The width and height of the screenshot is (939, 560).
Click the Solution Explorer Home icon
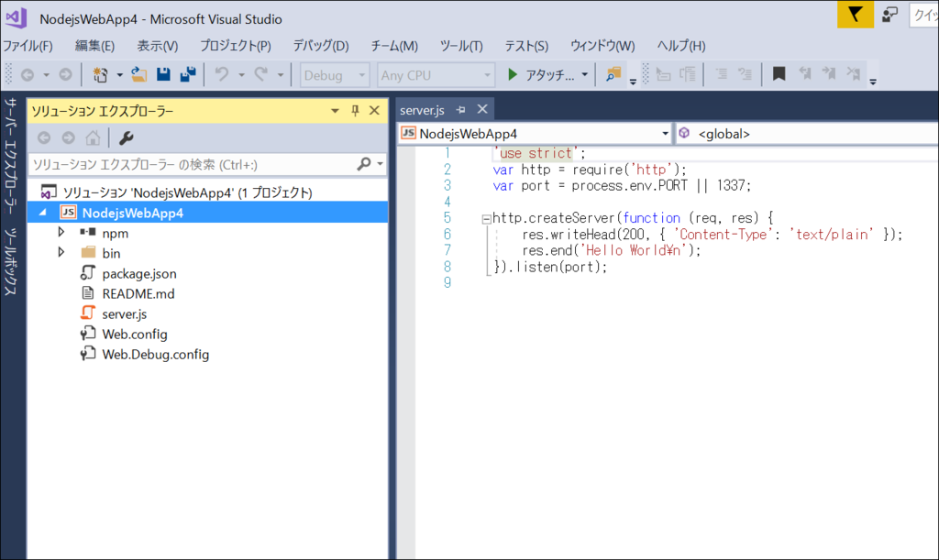click(93, 138)
